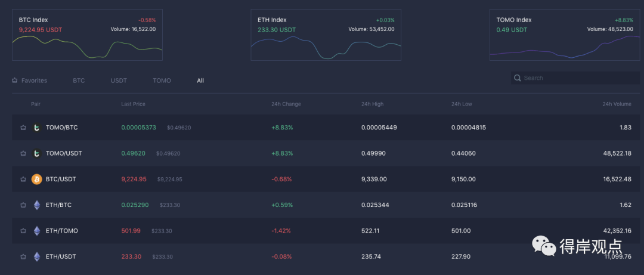Sort by the 24h Low column header
The width and height of the screenshot is (644, 275).
[x=462, y=104]
